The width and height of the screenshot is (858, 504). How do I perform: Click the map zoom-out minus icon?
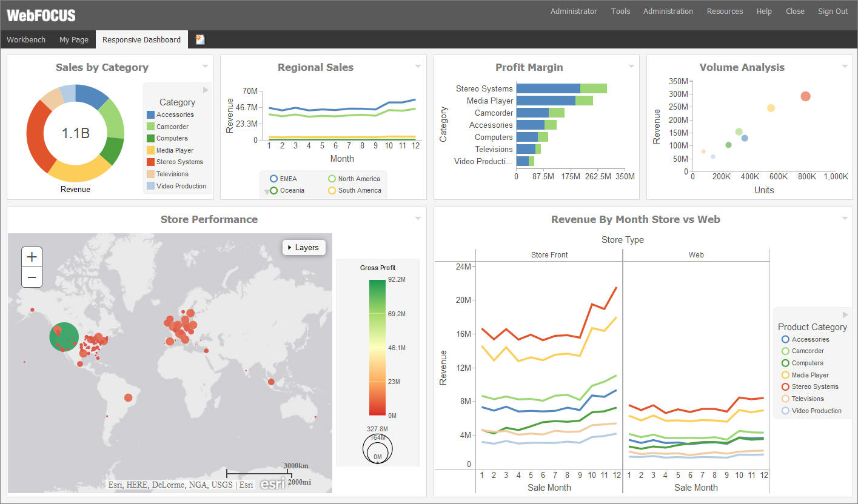pos(32,277)
